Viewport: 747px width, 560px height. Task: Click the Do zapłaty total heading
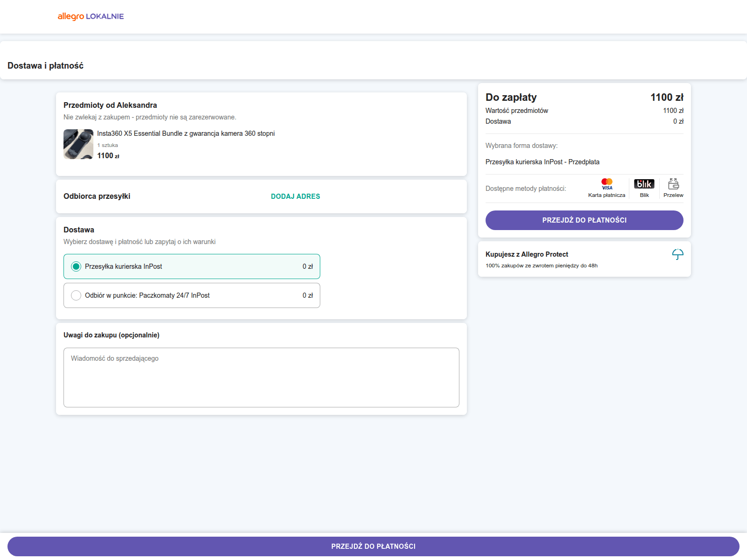point(511,98)
